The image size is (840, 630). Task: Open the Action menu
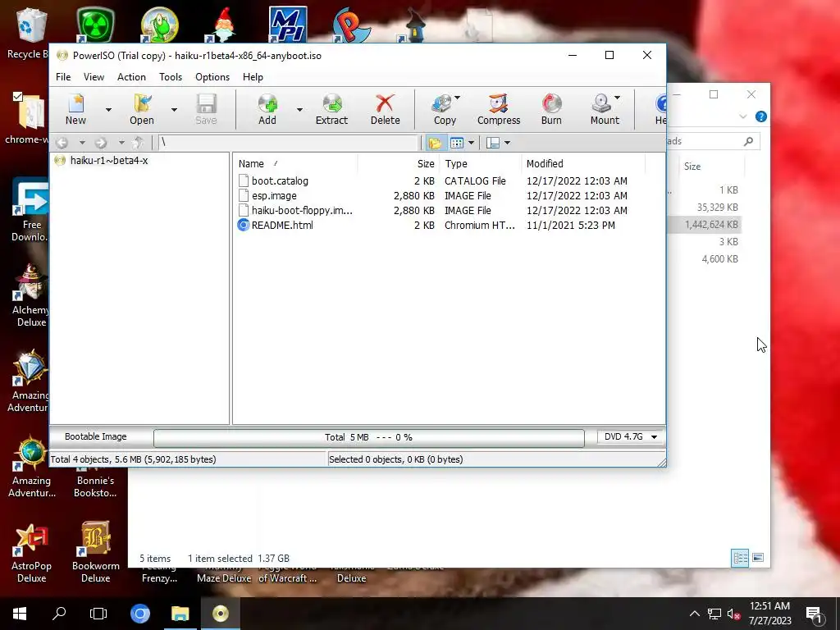(131, 77)
